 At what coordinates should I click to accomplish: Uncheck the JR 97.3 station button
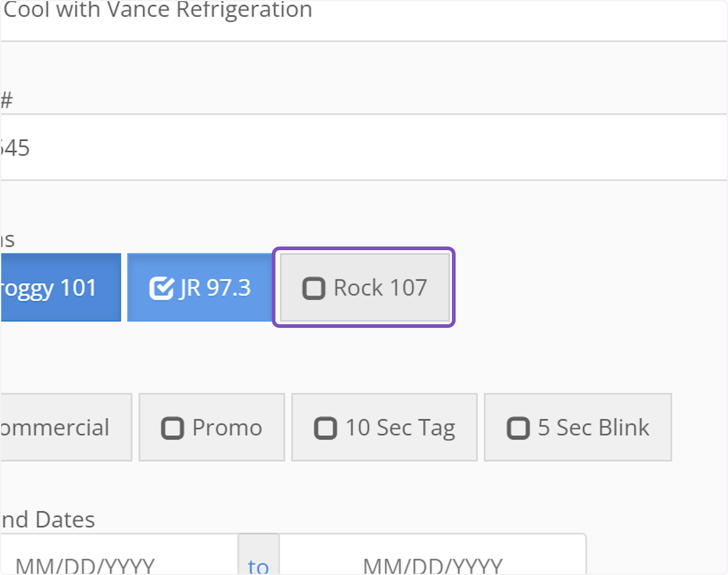click(x=200, y=287)
